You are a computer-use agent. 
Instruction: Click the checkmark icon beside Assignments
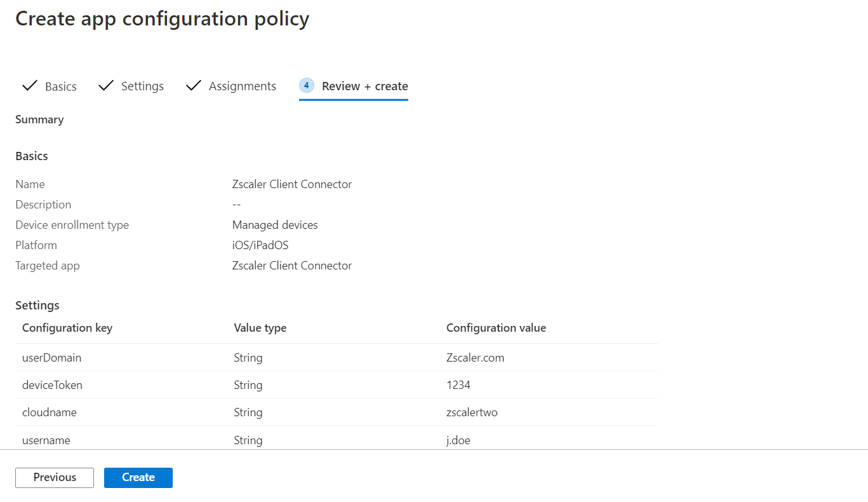pyautogui.click(x=193, y=86)
